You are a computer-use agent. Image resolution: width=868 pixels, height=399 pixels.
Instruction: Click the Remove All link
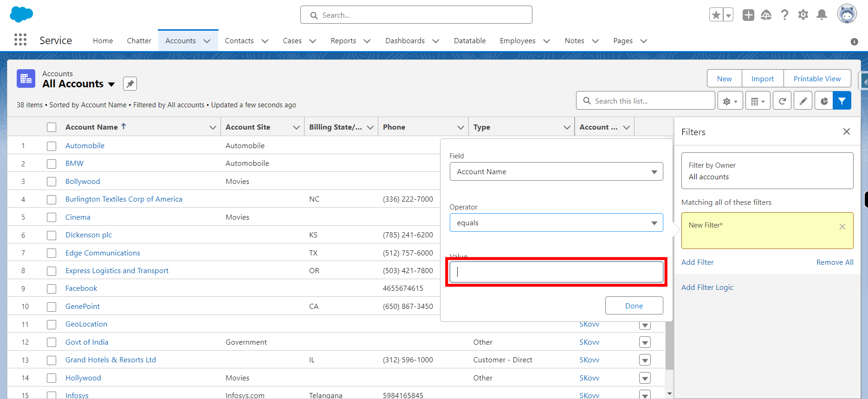click(835, 262)
